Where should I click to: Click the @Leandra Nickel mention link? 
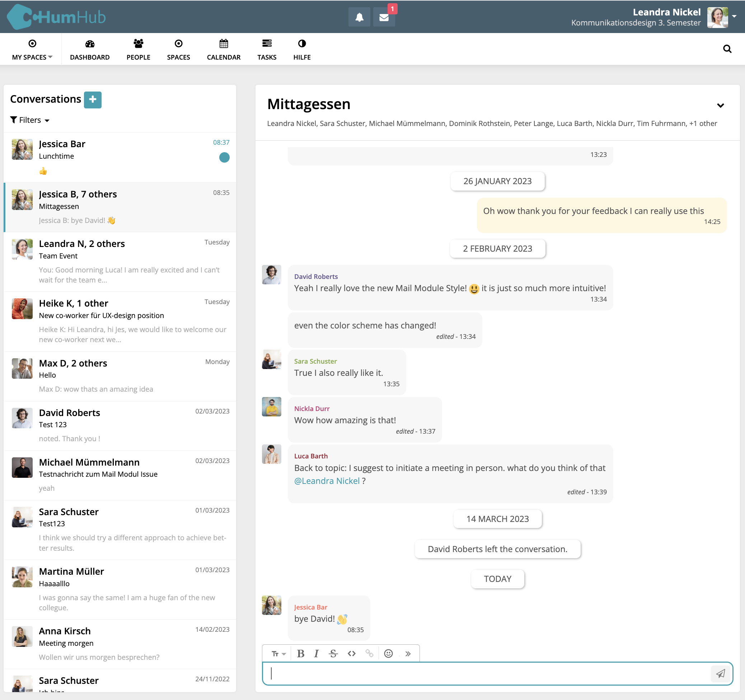pyautogui.click(x=327, y=481)
